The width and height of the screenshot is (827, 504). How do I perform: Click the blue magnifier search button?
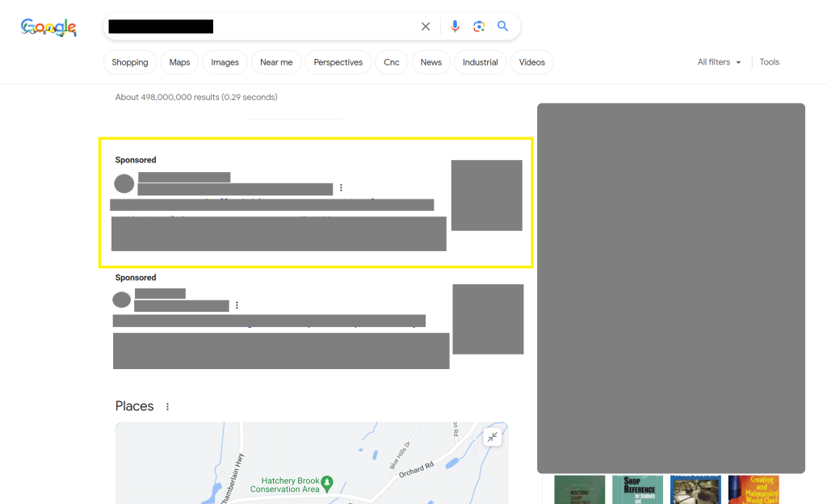point(502,27)
